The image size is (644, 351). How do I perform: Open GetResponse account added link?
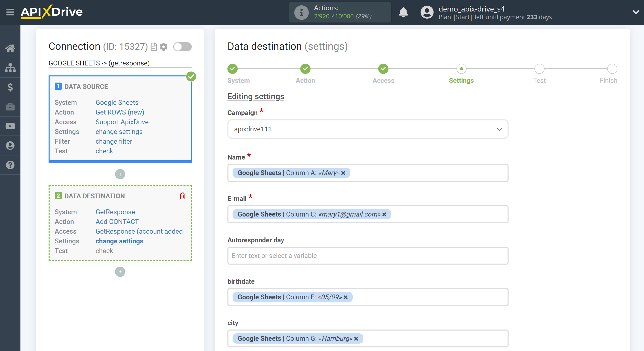point(139,231)
